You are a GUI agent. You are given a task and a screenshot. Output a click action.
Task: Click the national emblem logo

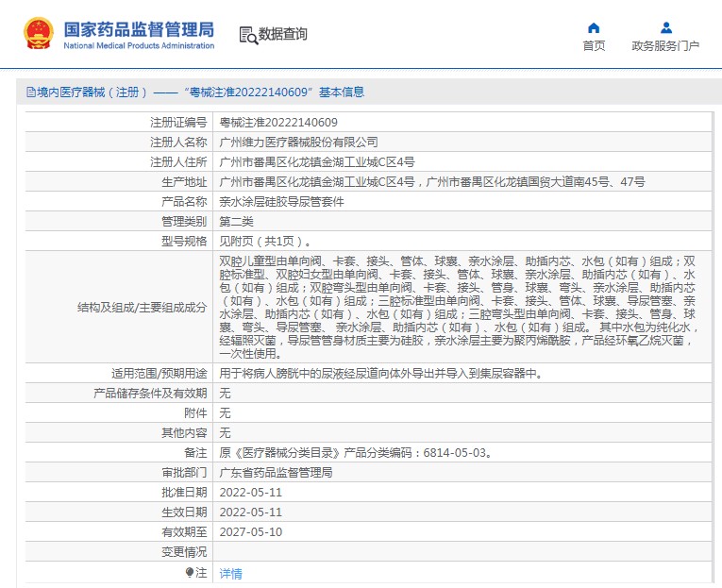coord(39,34)
